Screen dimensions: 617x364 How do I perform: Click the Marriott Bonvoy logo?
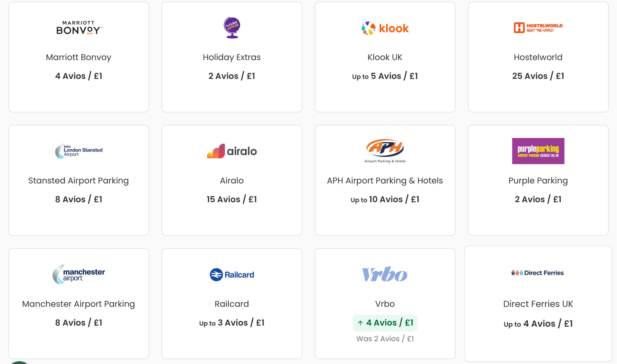tap(79, 28)
